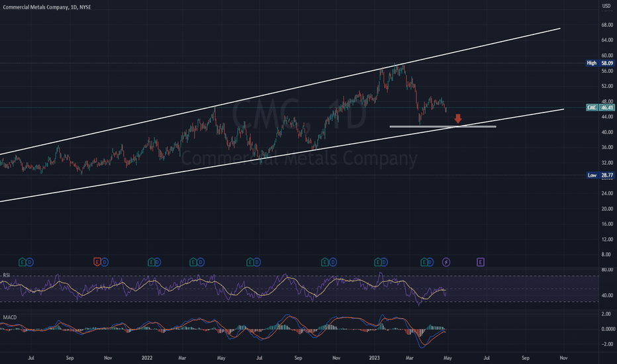Select the short horizontal support line near 41

tap(443, 126)
